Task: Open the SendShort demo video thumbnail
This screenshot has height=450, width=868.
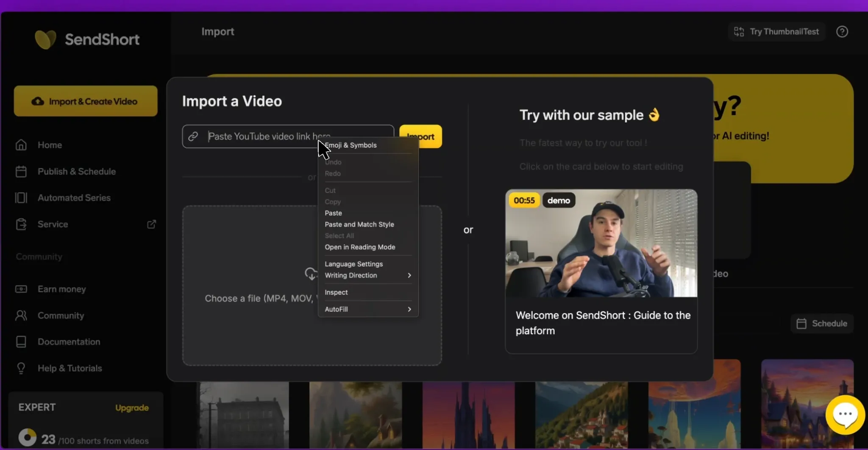Action: [x=601, y=243]
